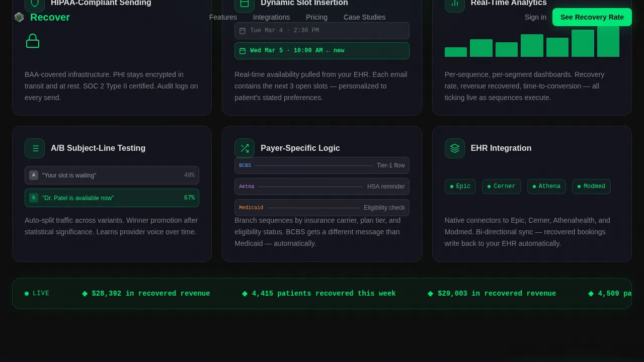Viewport: 644px width, 362px height.
Task: Open the Integrations nav item
Action: point(271,17)
